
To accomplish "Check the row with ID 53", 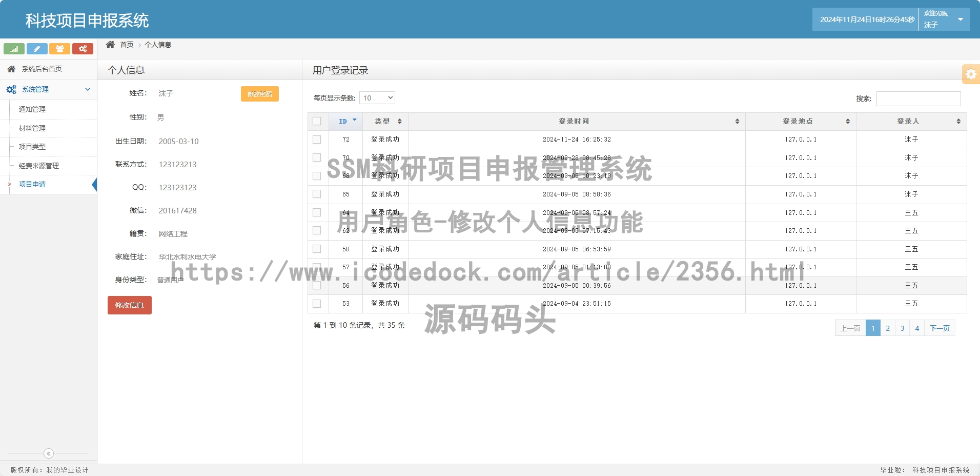I will [317, 304].
